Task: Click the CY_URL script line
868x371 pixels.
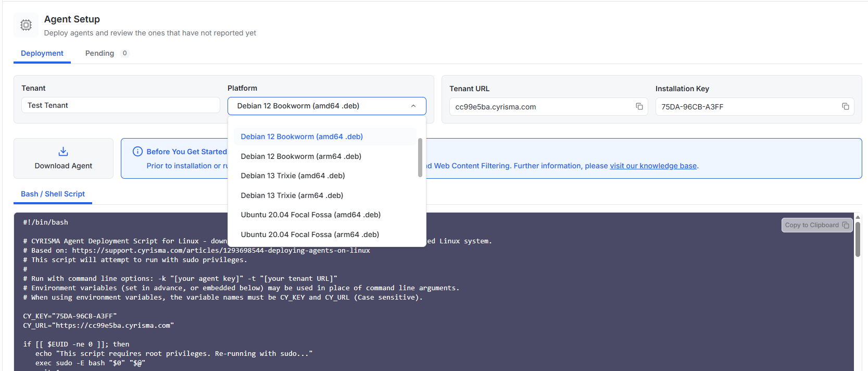Action: pos(98,326)
